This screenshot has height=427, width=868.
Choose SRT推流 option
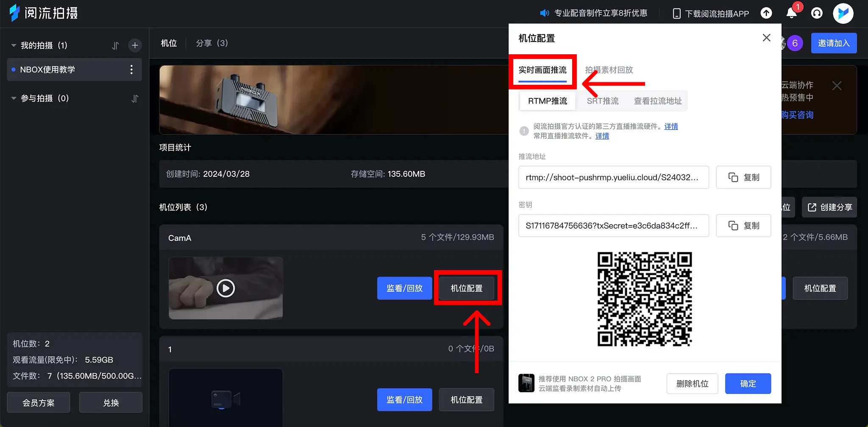click(x=603, y=101)
